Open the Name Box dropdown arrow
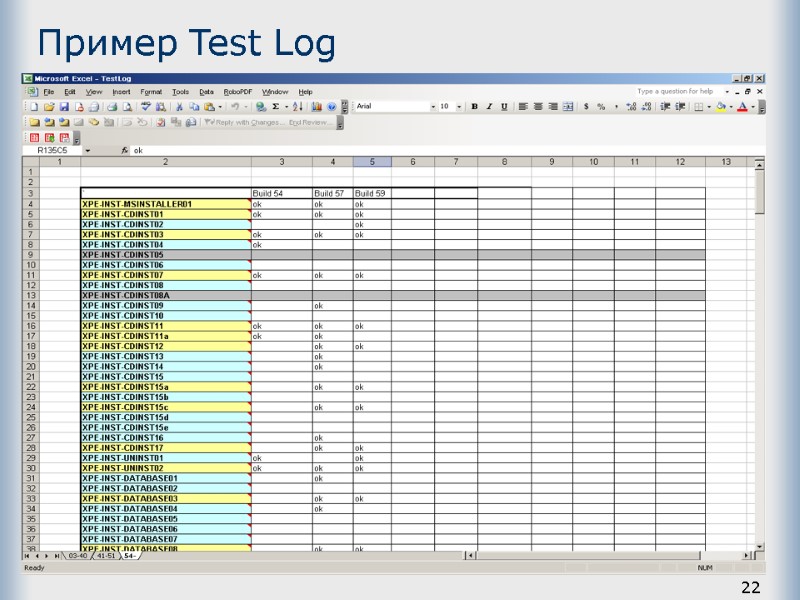This screenshot has height=600, width=800. pyautogui.click(x=88, y=150)
